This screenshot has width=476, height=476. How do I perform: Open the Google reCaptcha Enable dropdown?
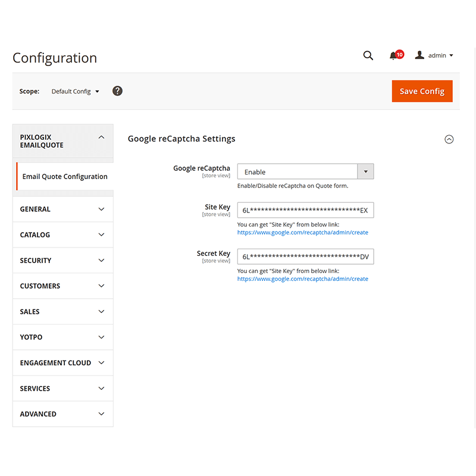click(x=367, y=171)
